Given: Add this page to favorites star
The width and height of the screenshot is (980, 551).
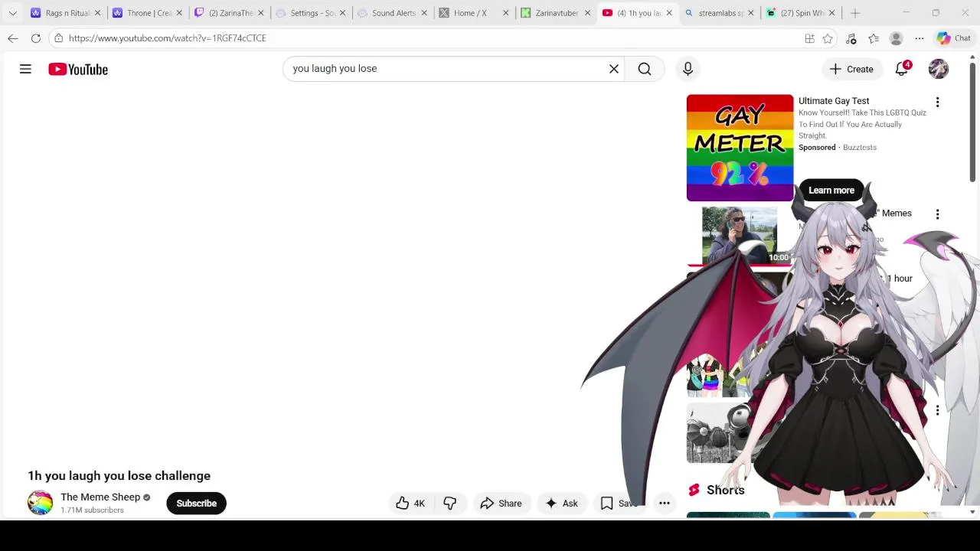Looking at the screenshot, I should [x=828, y=38].
